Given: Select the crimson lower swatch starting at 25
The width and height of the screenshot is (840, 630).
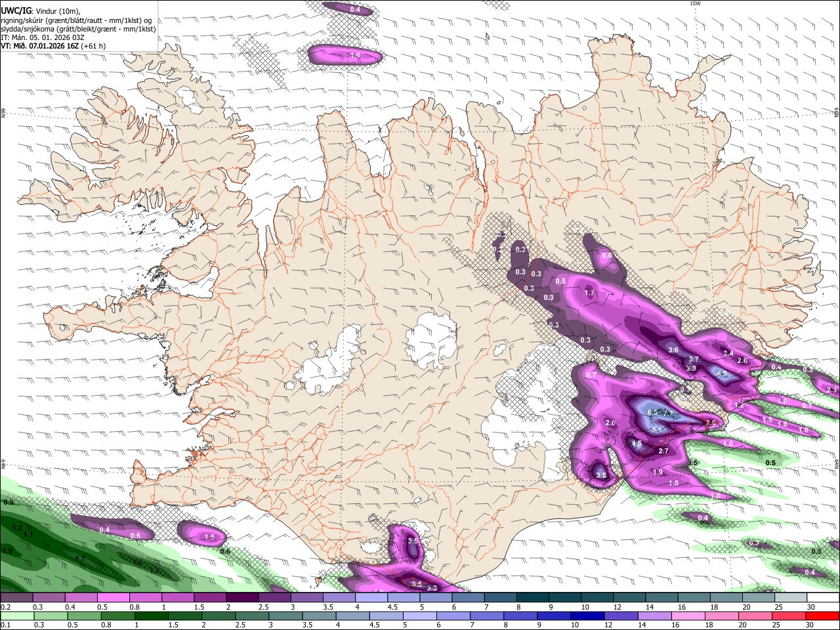Looking at the screenshot, I should pyautogui.click(x=787, y=616).
